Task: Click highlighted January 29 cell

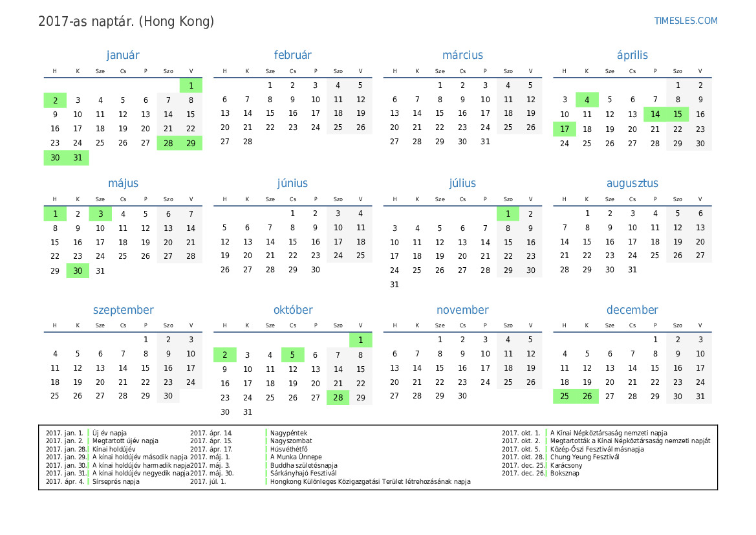Action: tap(191, 143)
